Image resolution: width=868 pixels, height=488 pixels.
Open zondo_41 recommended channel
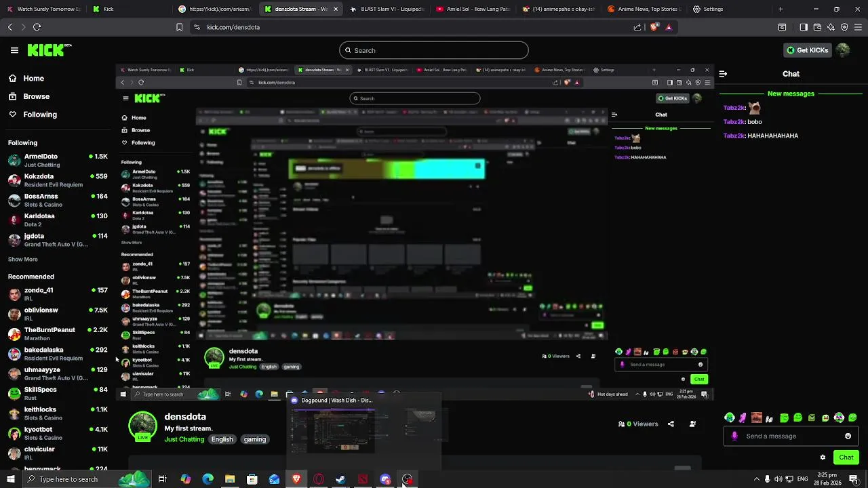(x=58, y=294)
